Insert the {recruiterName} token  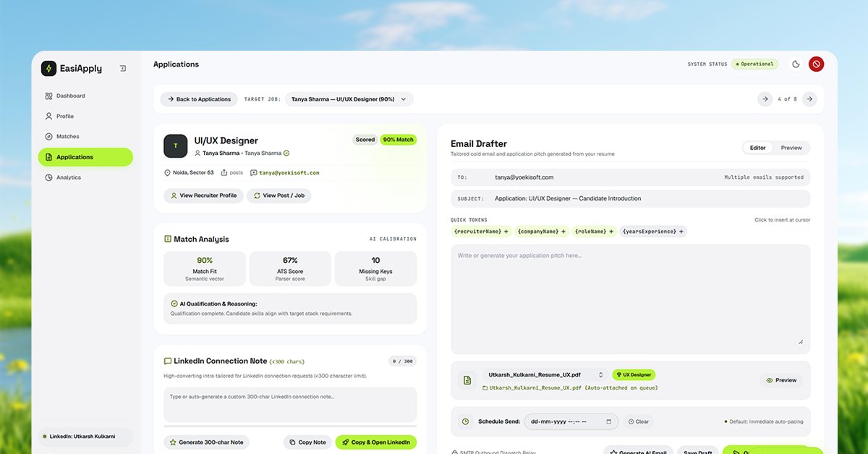click(x=481, y=232)
